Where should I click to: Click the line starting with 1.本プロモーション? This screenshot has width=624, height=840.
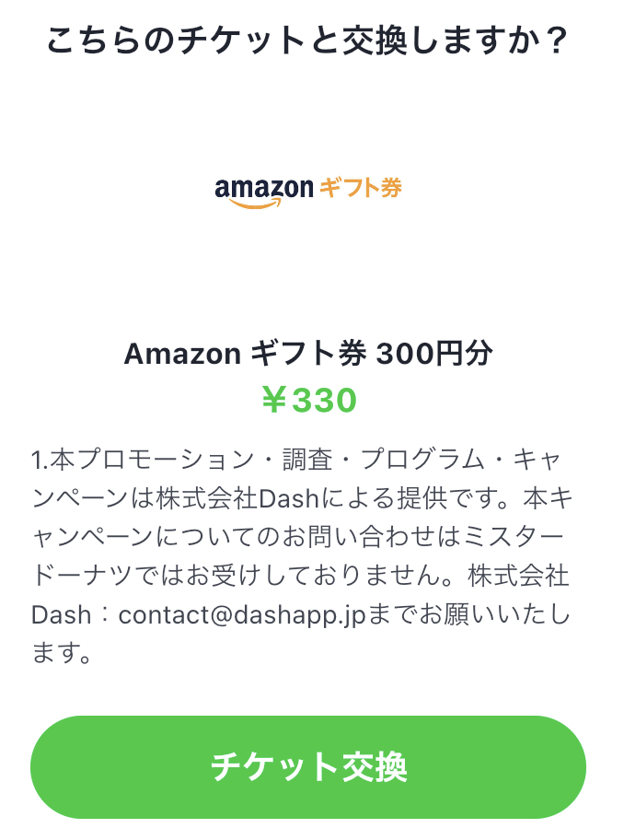296,461
